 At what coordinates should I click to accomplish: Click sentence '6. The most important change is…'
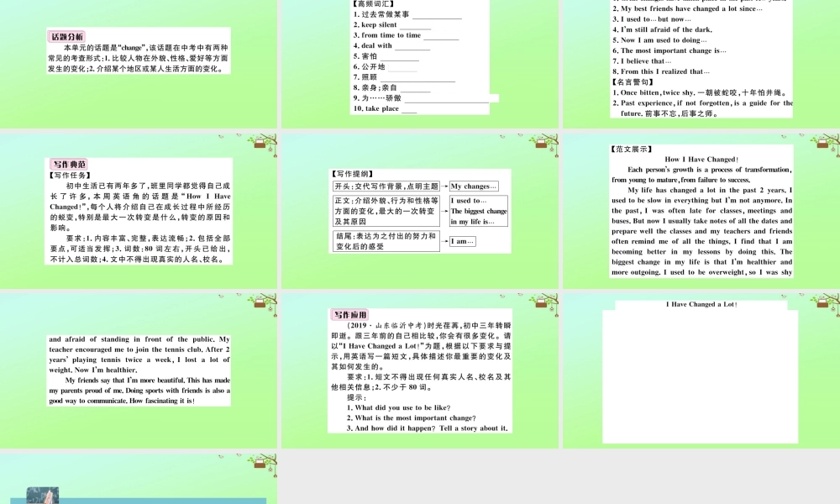pyautogui.click(x=669, y=50)
